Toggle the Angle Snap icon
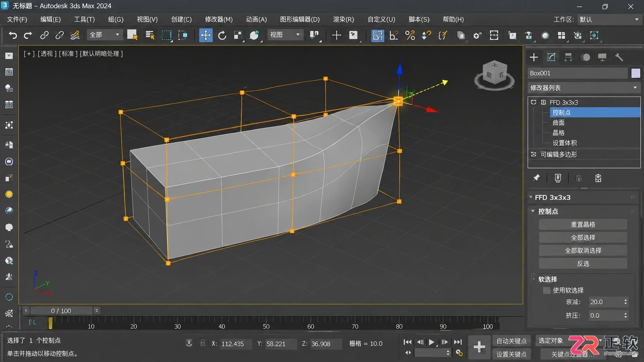Viewport: 644px width, 362px height. [394, 35]
